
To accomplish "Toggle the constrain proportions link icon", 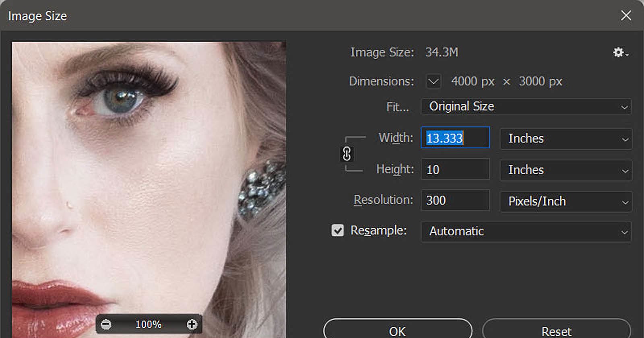I will [347, 154].
